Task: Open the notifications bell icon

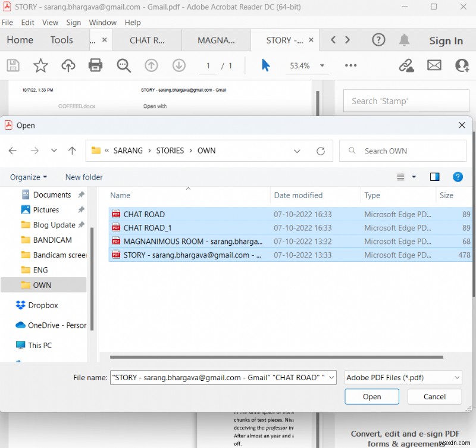Action: [405, 40]
